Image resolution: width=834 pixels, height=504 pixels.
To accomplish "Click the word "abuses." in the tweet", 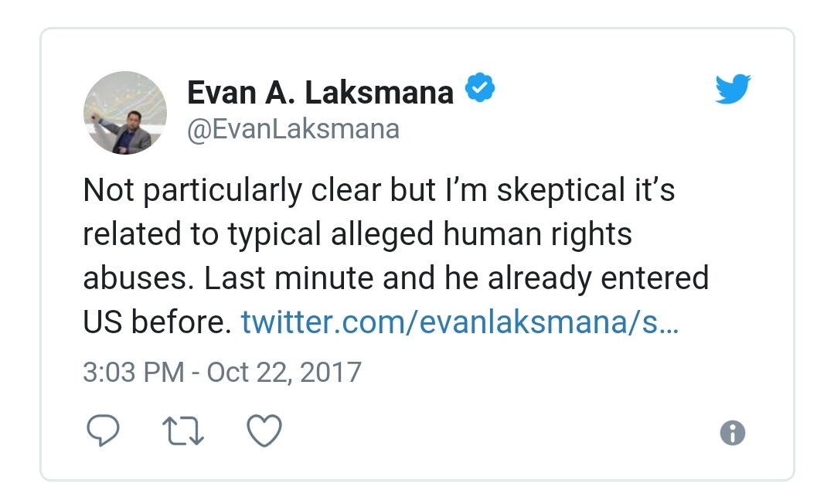I will click(x=139, y=278).
